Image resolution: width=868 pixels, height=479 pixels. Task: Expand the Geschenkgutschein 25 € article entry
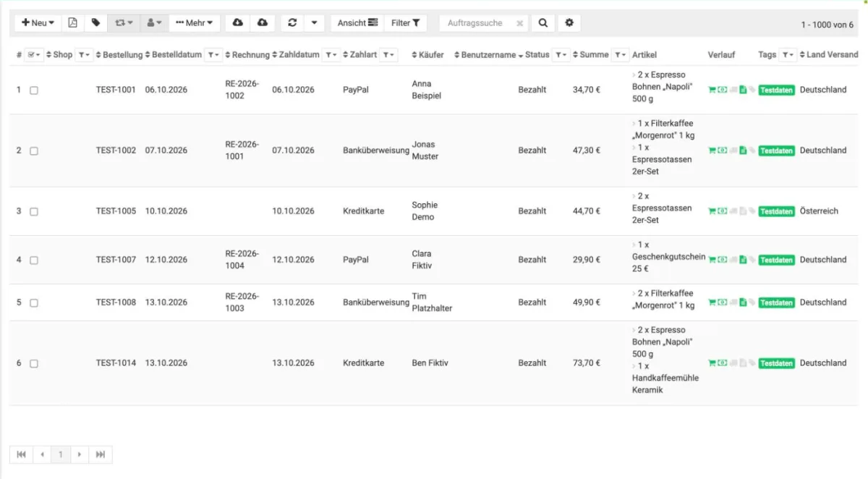(x=634, y=245)
